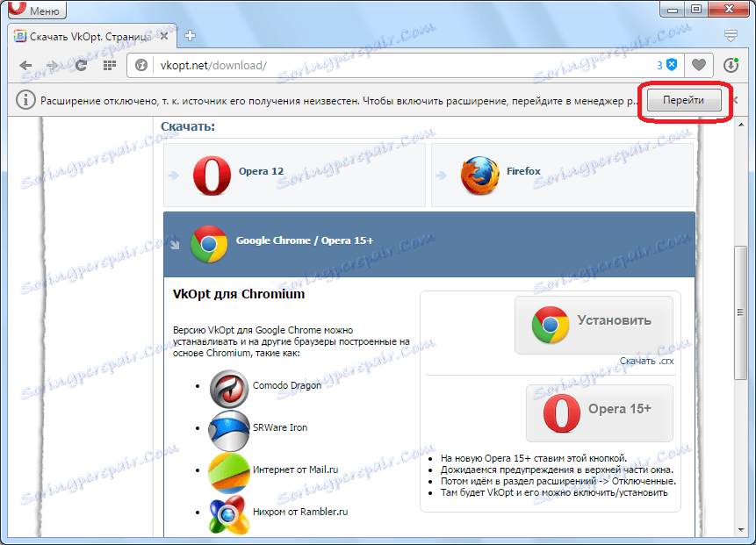
Task: Select the Скачать VkOpt tab
Action: pyautogui.click(x=92, y=36)
